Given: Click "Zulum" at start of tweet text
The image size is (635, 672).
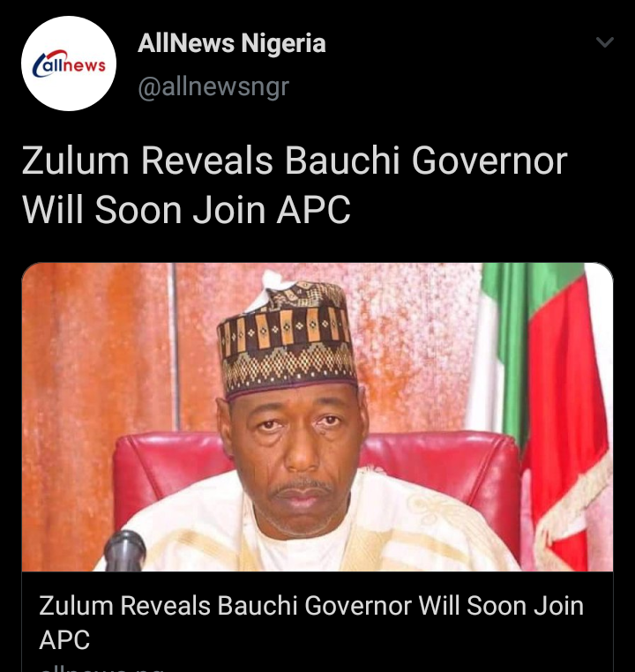Looking at the screenshot, I should (x=76, y=161).
